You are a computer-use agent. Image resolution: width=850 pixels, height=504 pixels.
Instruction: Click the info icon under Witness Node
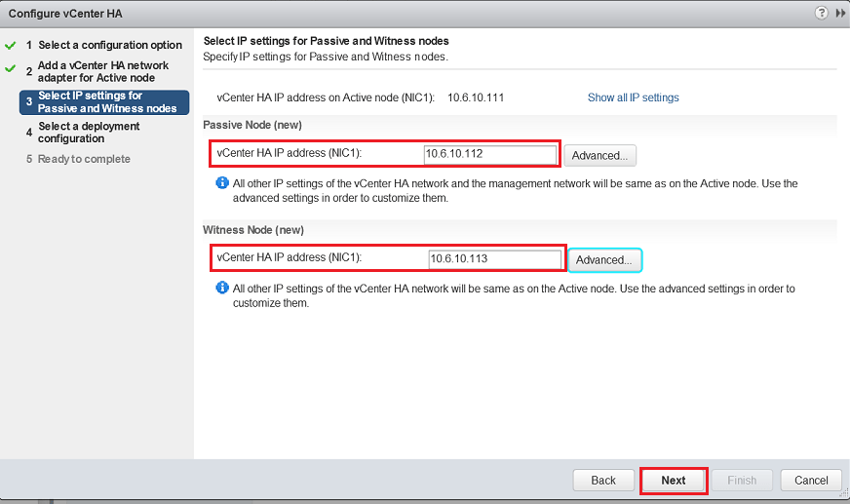[221, 289]
